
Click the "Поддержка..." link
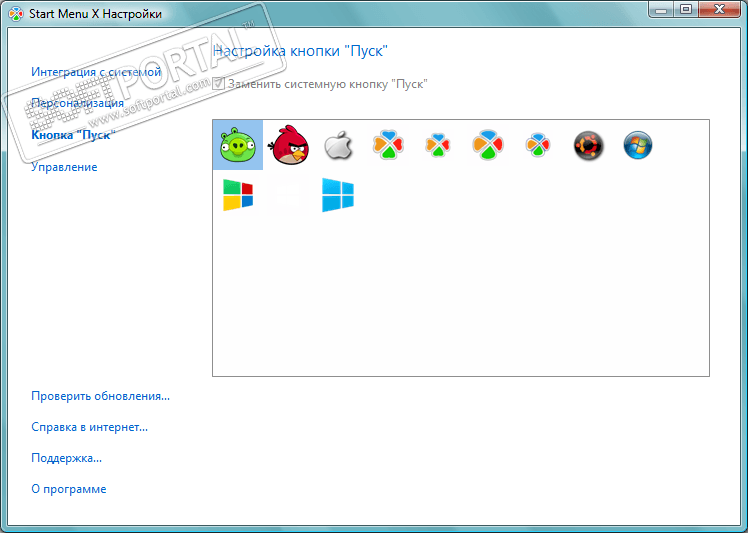pyautogui.click(x=66, y=458)
